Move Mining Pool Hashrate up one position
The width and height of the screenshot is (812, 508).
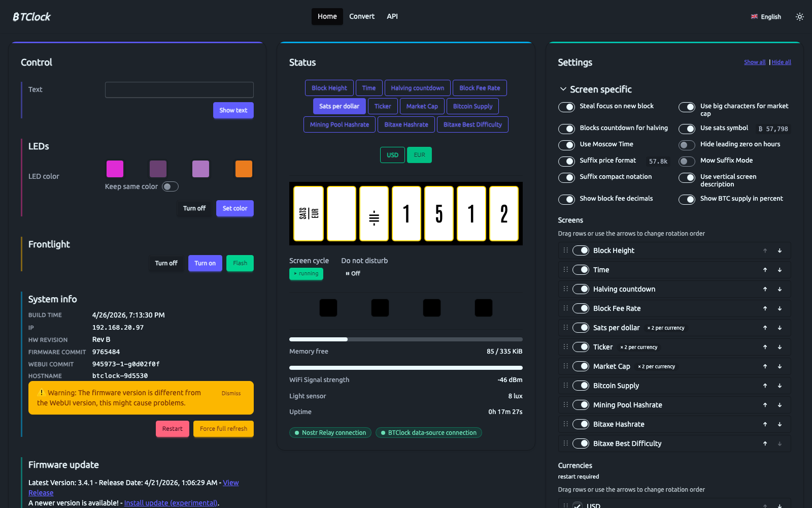click(x=765, y=405)
